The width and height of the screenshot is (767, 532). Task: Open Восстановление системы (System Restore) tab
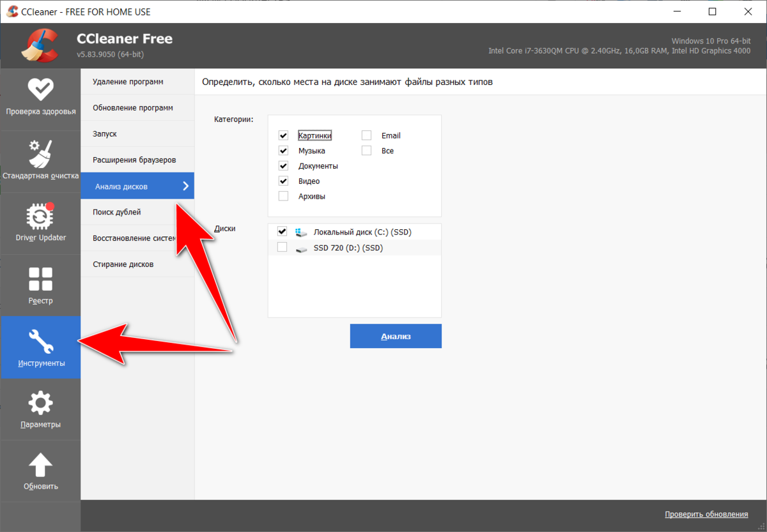pos(137,238)
